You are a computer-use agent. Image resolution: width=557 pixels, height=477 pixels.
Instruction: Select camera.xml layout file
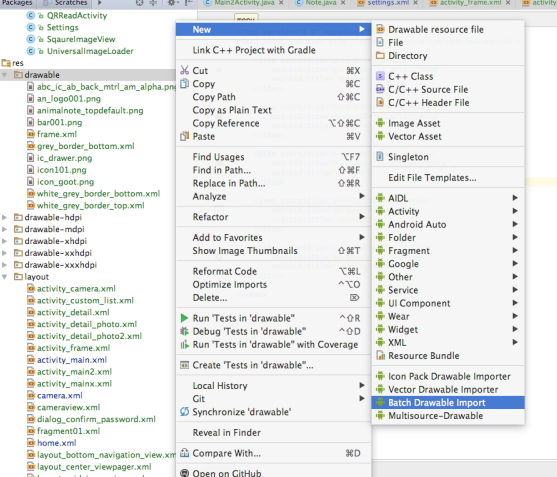point(60,395)
